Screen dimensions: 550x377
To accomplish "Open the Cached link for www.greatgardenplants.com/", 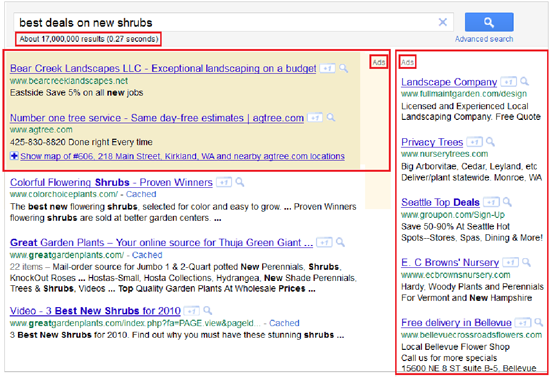I will pos(147,255).
